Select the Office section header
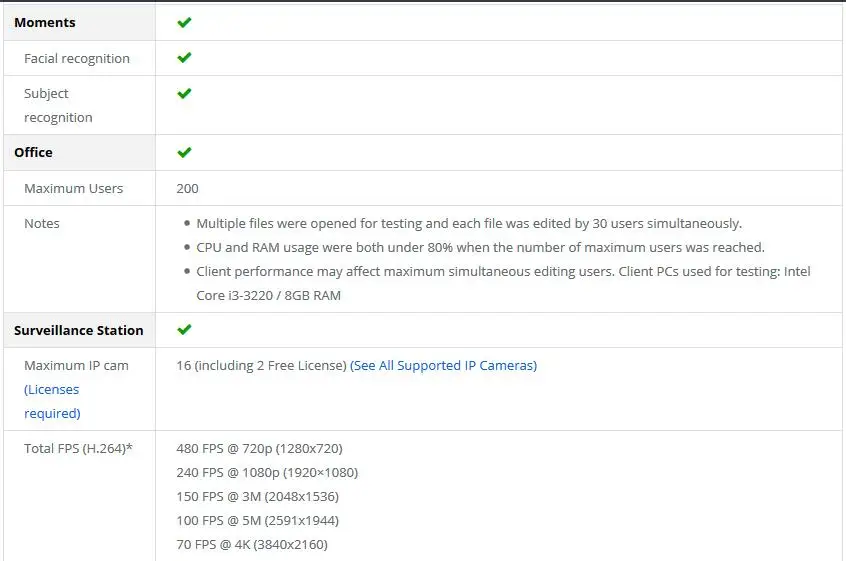The width and height of the screenshot is (846, 561). (x=33, y=153)
